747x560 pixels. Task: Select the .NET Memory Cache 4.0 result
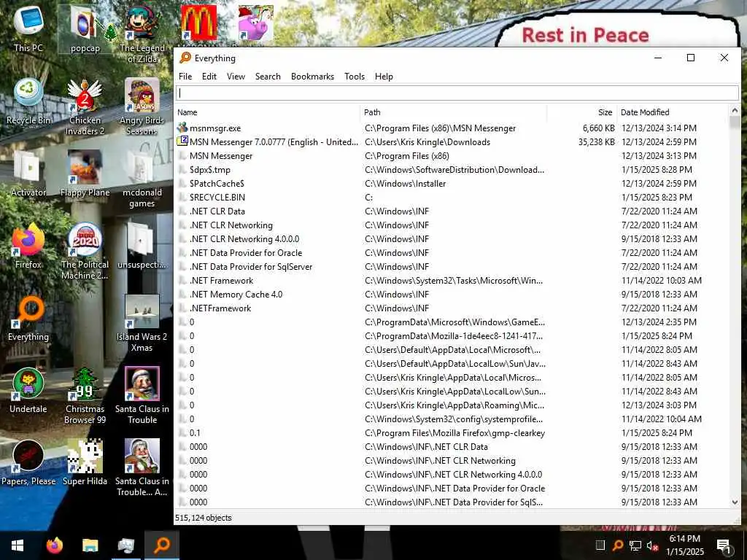[x=452, y=295]
